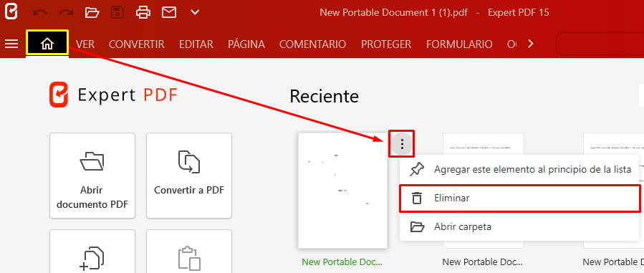Open three-dot menu of first recent document
The image size is (644, 273).
point(402,144)
